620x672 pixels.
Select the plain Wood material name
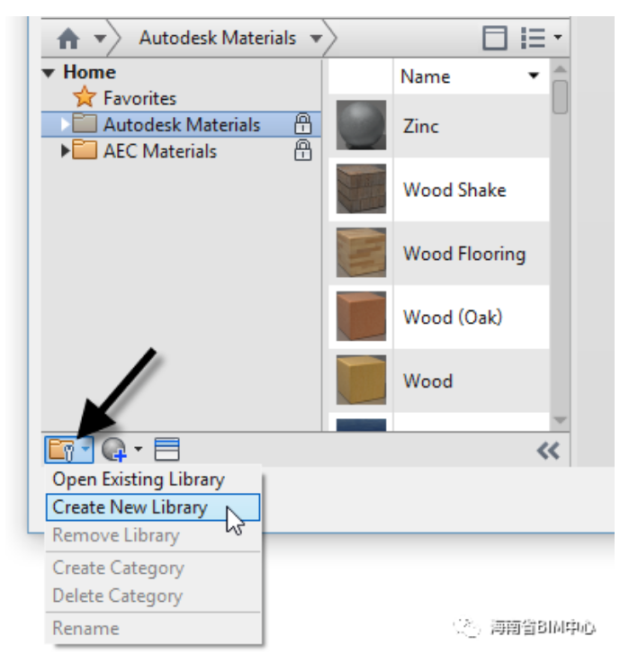click(x=428, y=381)
